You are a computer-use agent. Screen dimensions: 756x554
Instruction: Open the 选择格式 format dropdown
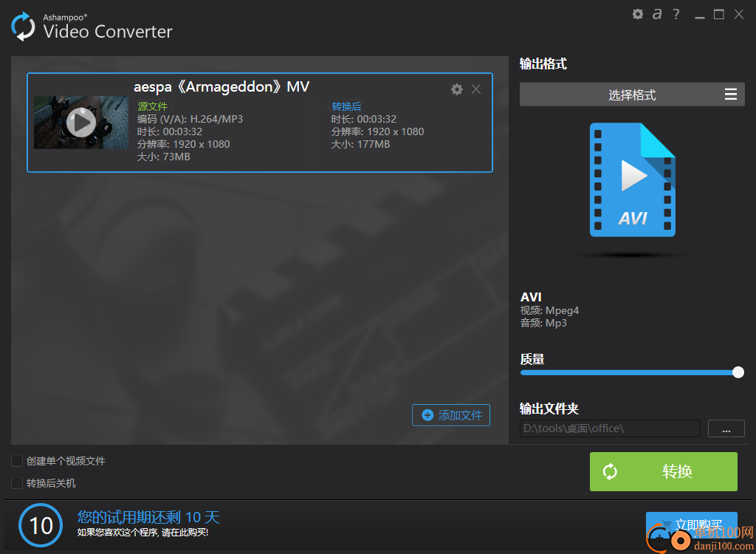click(x=632, y=95)
